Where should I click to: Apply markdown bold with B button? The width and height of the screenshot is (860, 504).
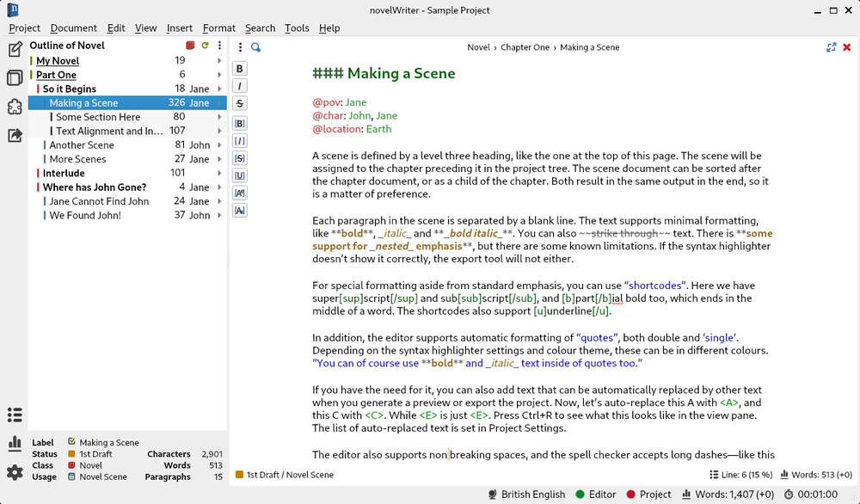240,69
